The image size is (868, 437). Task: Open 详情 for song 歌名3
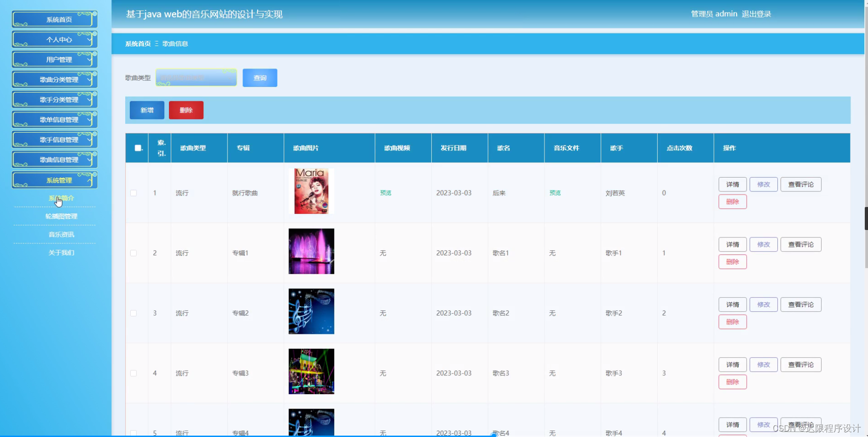[733, 365]
